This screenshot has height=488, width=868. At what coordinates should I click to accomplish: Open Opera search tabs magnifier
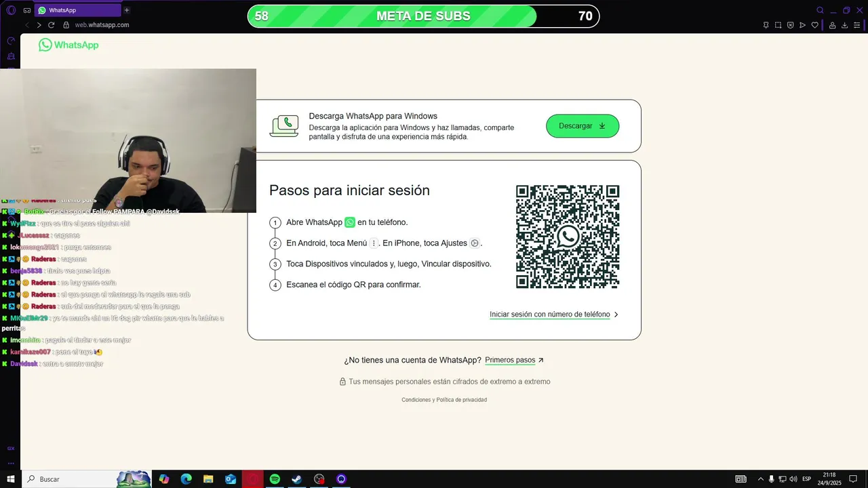pos(820,10)
